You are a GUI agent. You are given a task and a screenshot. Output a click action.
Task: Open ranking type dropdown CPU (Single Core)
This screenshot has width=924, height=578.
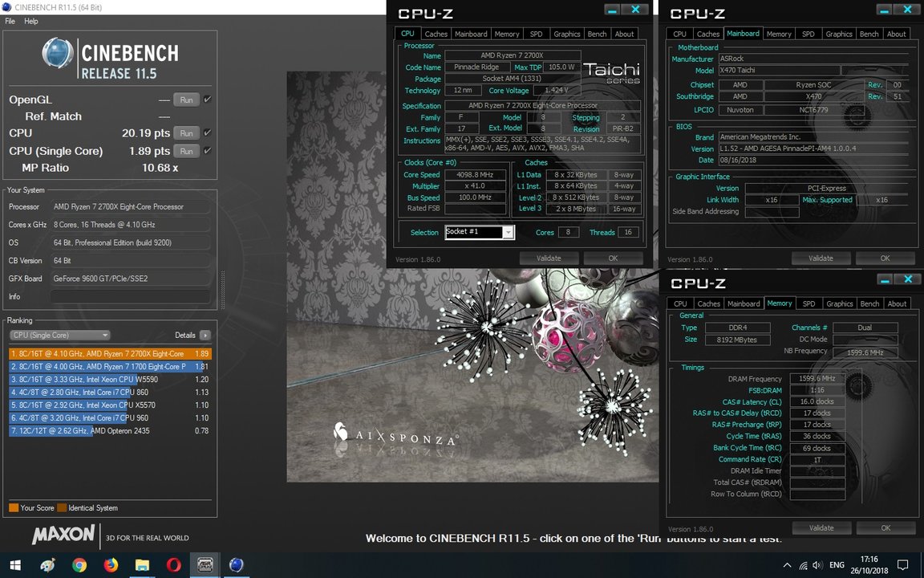pyautogui.click(x=60, y=335)
